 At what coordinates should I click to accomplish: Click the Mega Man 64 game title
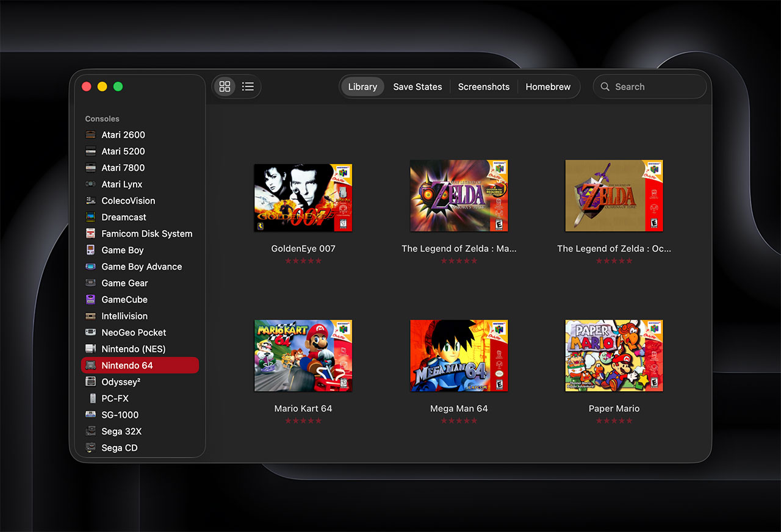coord(459,408)
